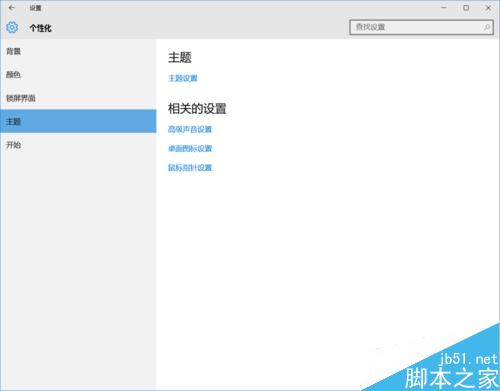Open the 背景 section
Image resolution: width=500 pixels, height=391 pixels.
pyautogui.click(x=78, y=51)
